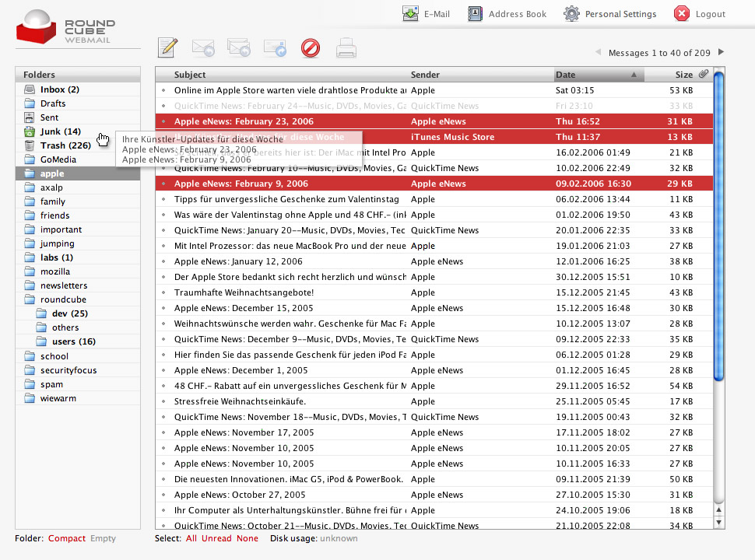Click the Compact folder link
This screenshot has height=560, width=755.
(66, 538)
